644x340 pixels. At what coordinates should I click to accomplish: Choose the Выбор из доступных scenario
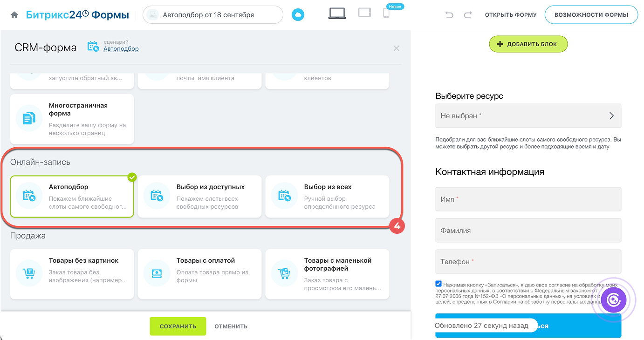point(199,197)
